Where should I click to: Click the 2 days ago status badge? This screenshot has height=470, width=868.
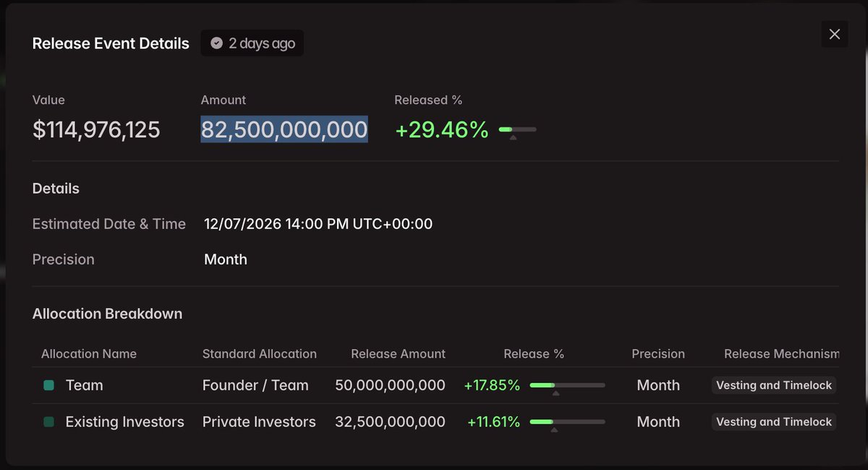click(252, 43)
